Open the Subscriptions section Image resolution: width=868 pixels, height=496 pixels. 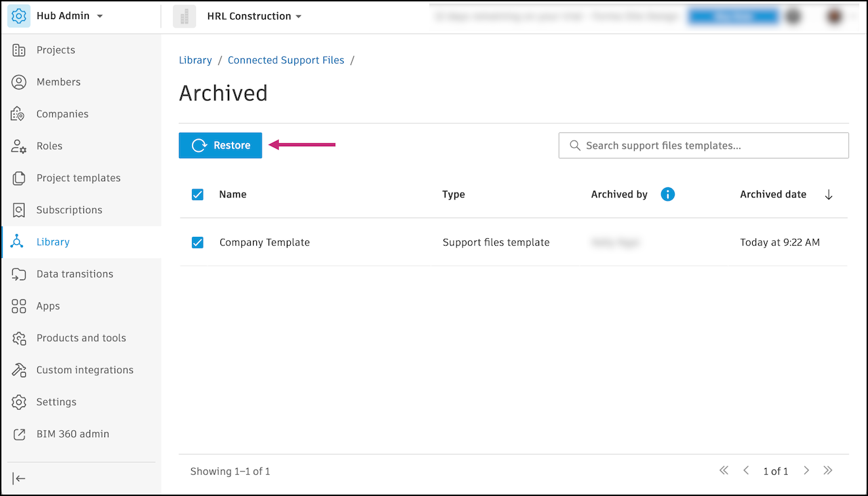[x=19, y=210]
